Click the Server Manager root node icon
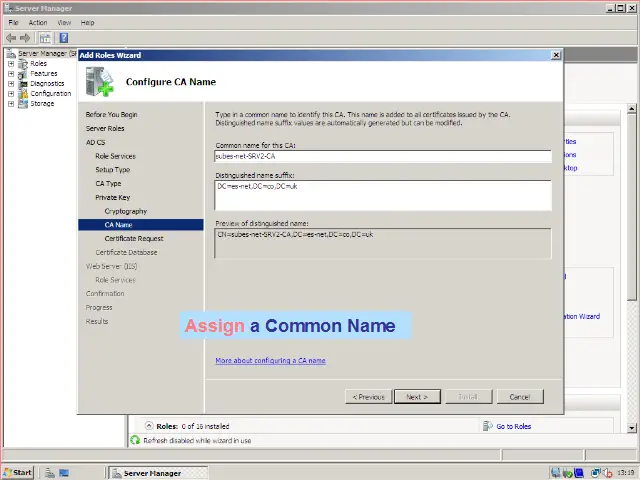The height and width of the screenshot is (480, 640). [11, 53]
